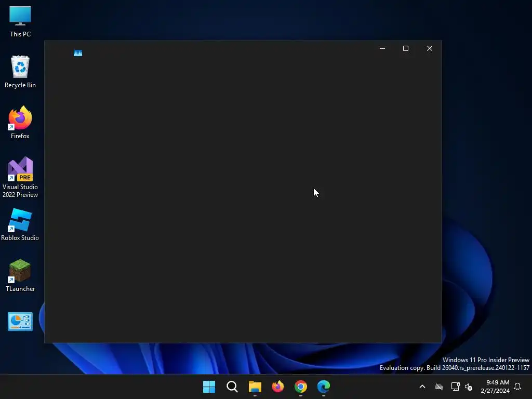
Task: Switch to Google Chrome in taskbar
Action: (x=301, y=387)
